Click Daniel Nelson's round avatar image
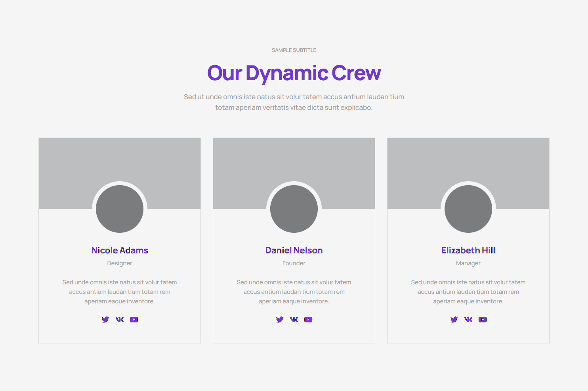Screen dimensions: 588x391 point(294,209)
